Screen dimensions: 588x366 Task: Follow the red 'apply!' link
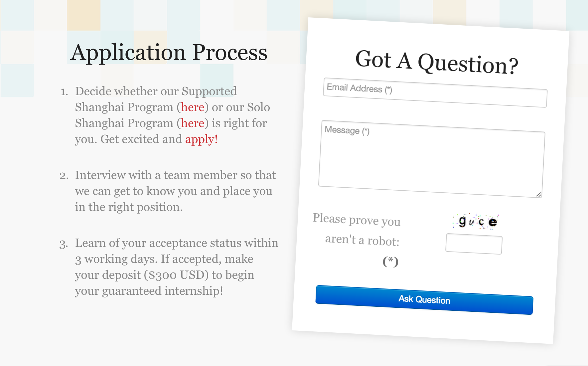[202, 139]
